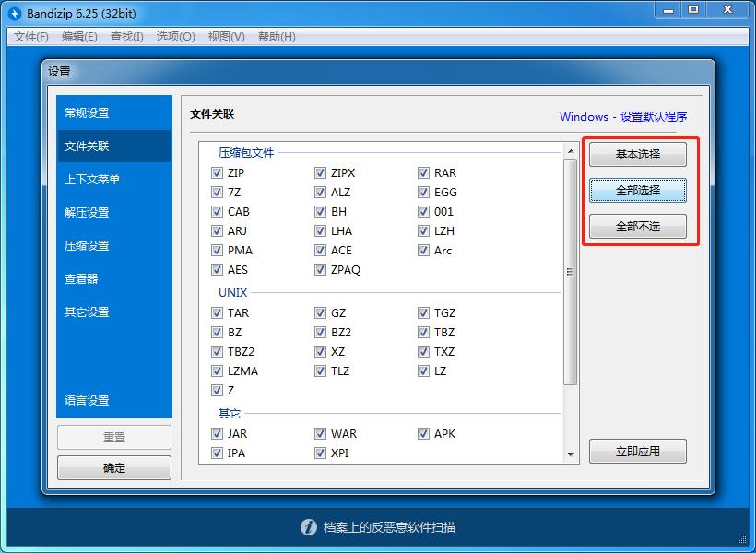Click the Bandizip app icon in title bar
The height and width of the screenshot is (553, 756).
[x=15, y=13]
